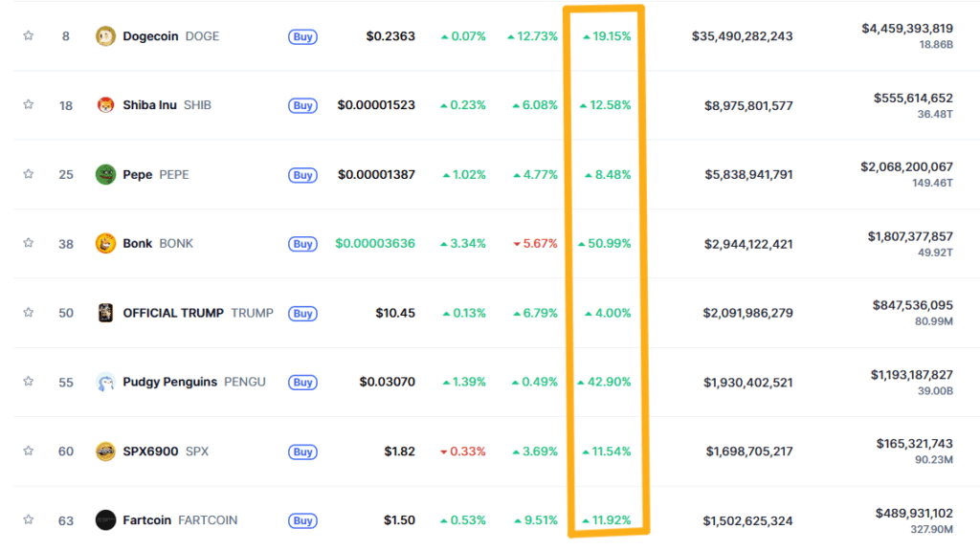Click Pepe volume $2,068,200,067
This screenshot has height=551, width=980.
(x=906, y=166)
